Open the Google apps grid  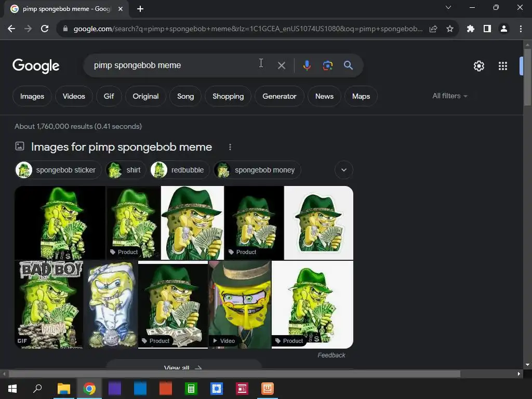(503, 66)
